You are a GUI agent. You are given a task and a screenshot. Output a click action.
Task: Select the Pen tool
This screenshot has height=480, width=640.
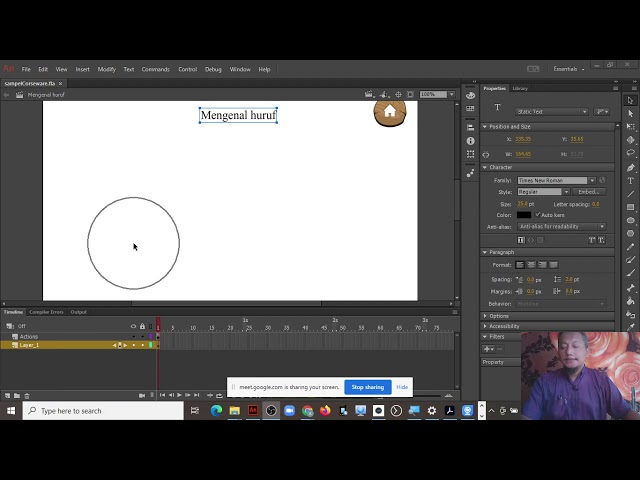pyautogui.click(x=630, y=167)
